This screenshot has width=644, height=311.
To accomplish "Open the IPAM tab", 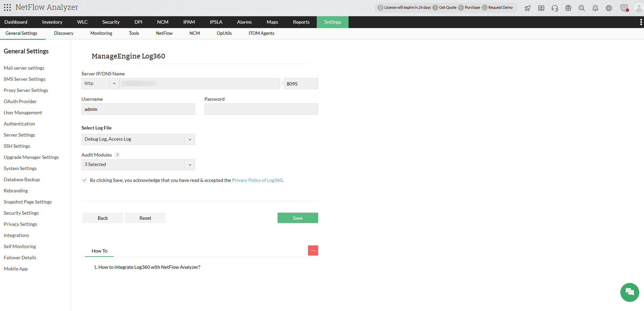I will (189, 22).
